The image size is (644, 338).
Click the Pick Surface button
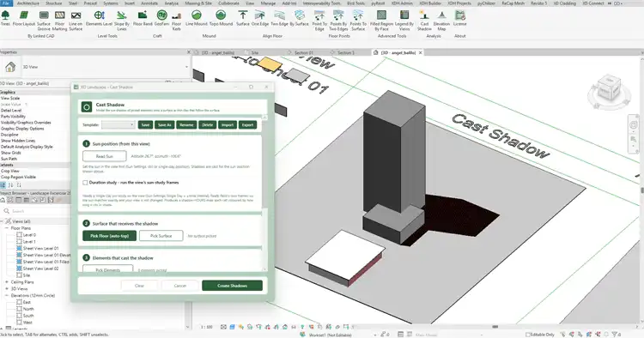click(x=161, y=236)
